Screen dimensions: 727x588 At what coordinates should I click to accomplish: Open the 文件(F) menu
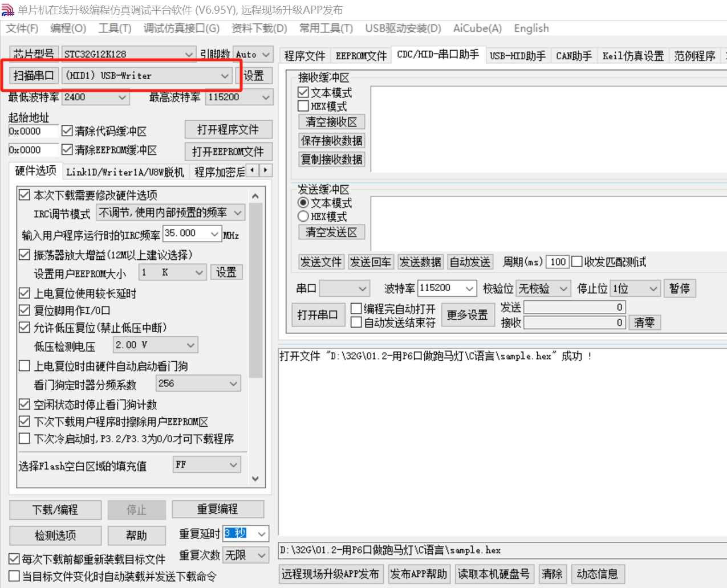(22, 28)
